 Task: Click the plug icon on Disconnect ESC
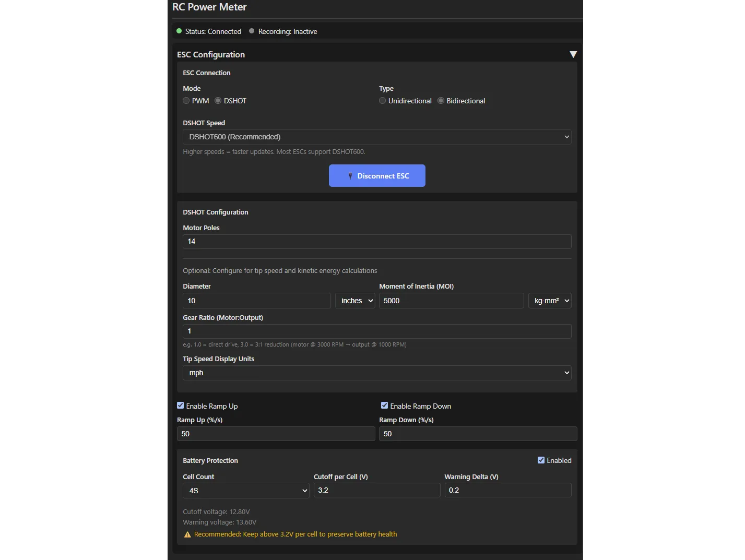(350, 176)
